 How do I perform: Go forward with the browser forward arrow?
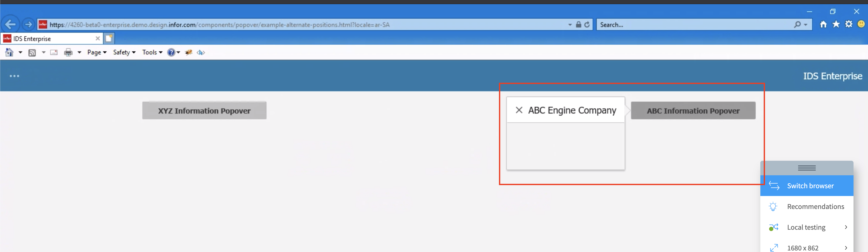[x=28, y=24]
